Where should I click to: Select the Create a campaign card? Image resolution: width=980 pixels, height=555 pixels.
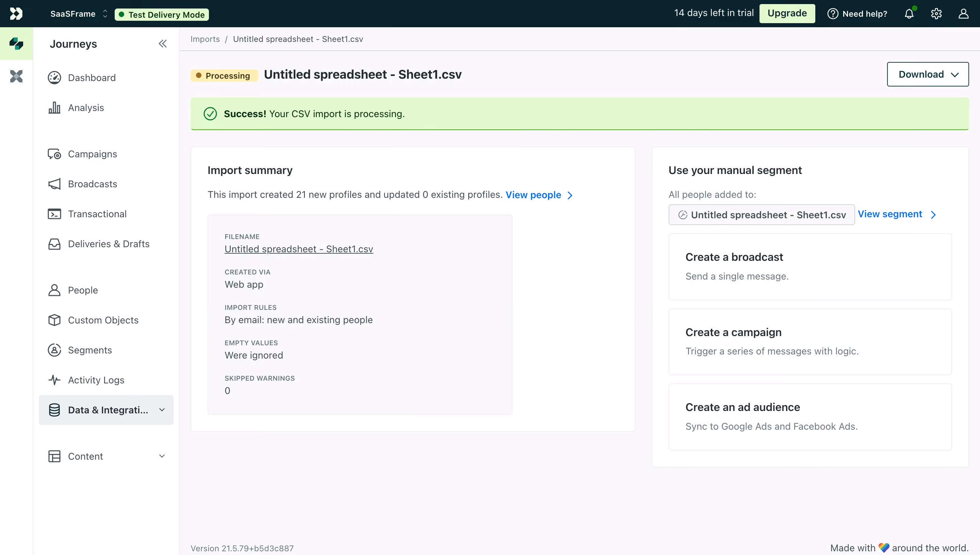coord(810,342)
